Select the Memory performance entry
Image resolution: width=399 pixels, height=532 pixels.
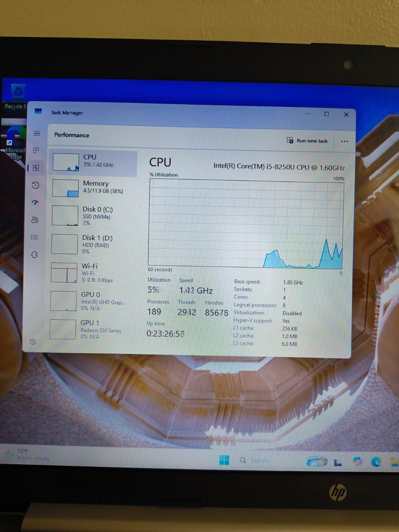click(92, 188)
